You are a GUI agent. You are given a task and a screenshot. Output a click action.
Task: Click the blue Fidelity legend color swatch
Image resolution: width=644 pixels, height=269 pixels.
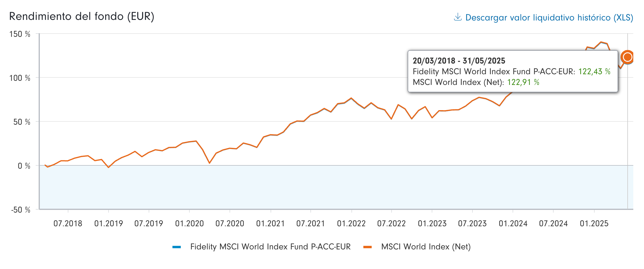[177, 247]
